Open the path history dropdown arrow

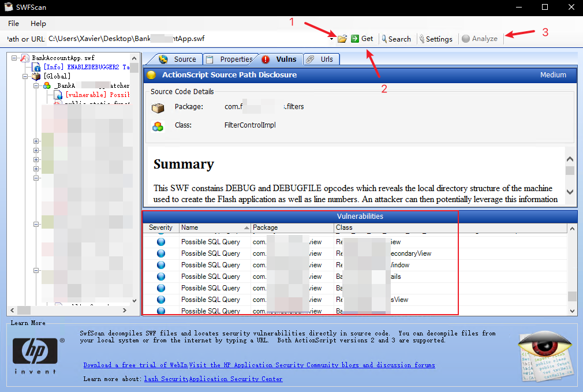click(x=332, y=39)
